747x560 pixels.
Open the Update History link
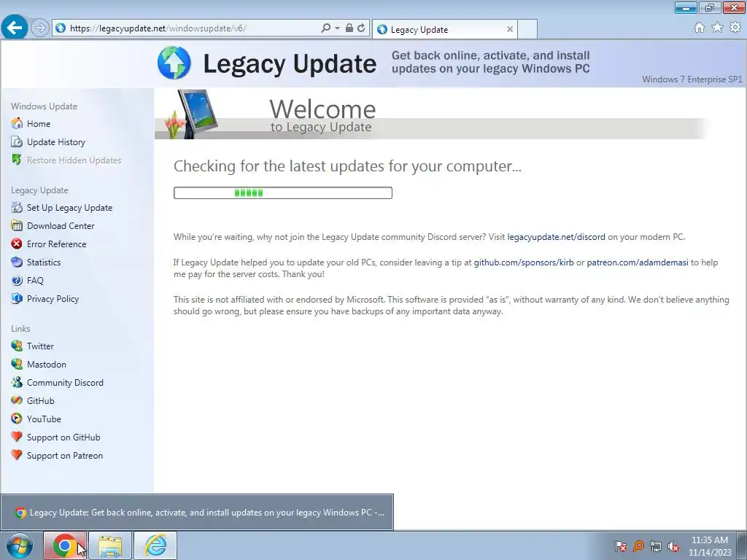coord(56,142)
